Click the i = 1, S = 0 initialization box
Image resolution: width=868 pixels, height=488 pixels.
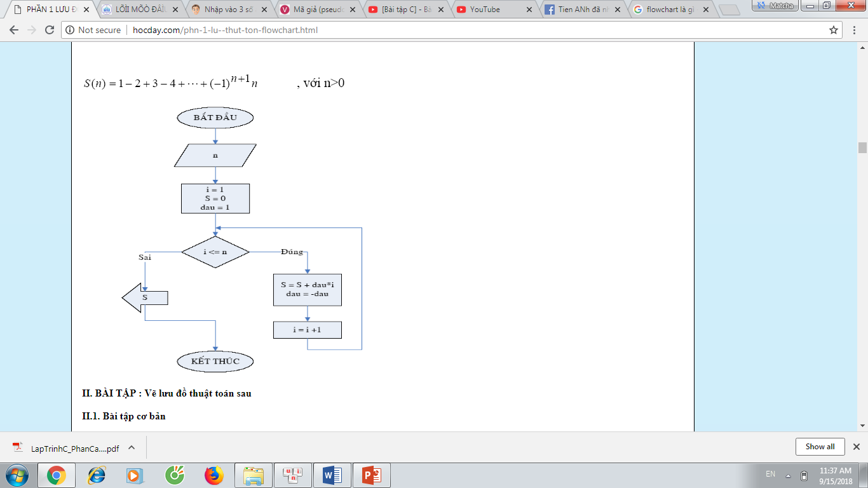(215, 198)
